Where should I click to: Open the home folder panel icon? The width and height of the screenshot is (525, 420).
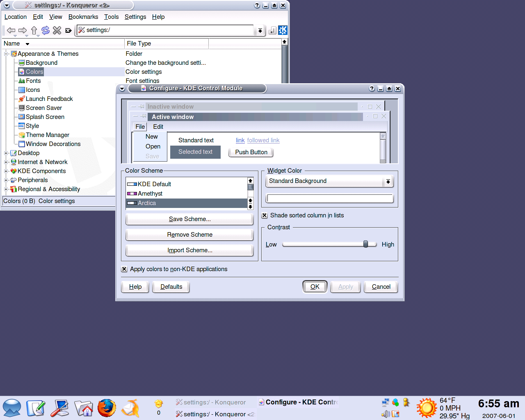tap(83, 408)
